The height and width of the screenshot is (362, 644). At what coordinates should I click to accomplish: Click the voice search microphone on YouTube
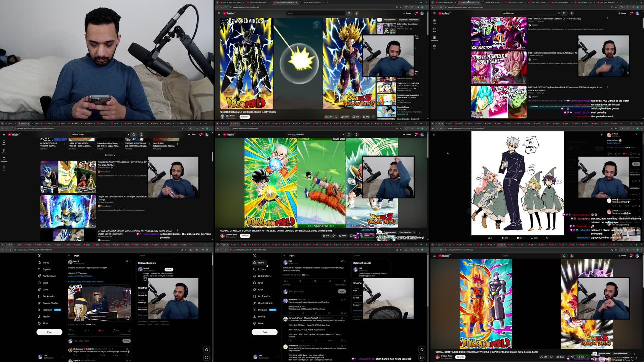coord(356,13)
